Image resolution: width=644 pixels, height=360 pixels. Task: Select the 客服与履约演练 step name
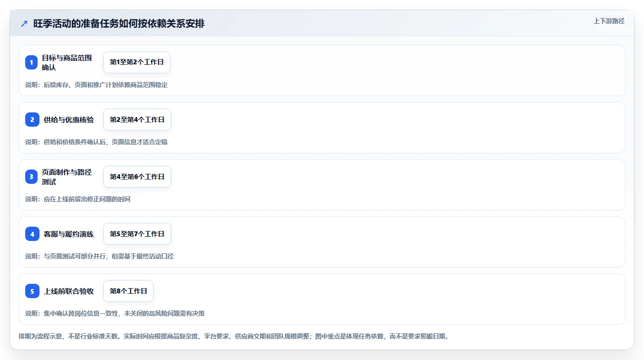click(69, 234)
